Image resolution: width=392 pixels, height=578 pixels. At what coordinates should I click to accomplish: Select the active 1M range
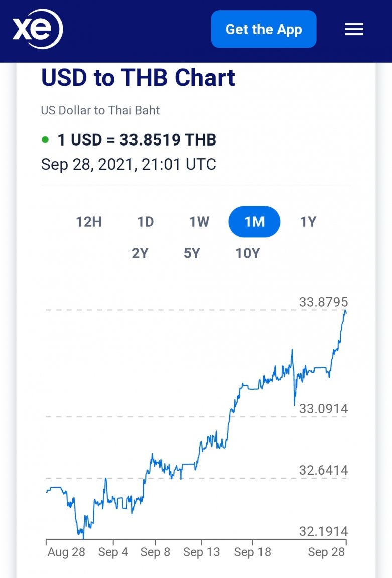tap(254, 222)
